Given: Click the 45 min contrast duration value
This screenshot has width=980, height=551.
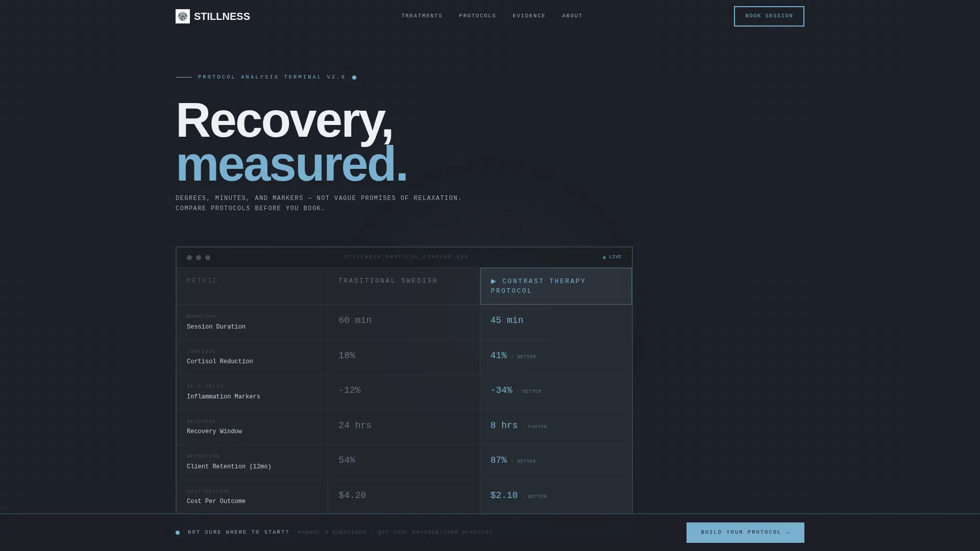Looking at the screenshot, I should [x=507, y=320].
